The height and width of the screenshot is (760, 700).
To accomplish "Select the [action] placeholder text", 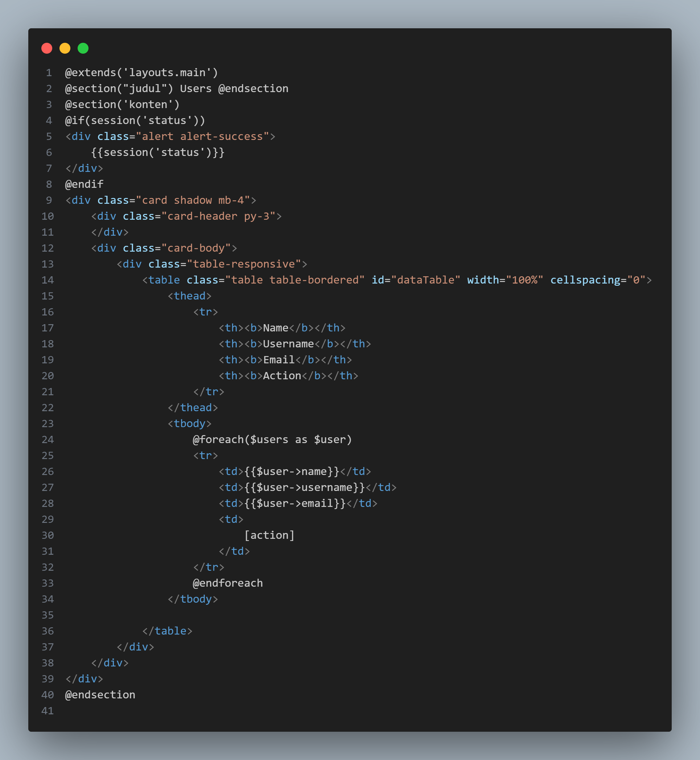I will point(269,536).
